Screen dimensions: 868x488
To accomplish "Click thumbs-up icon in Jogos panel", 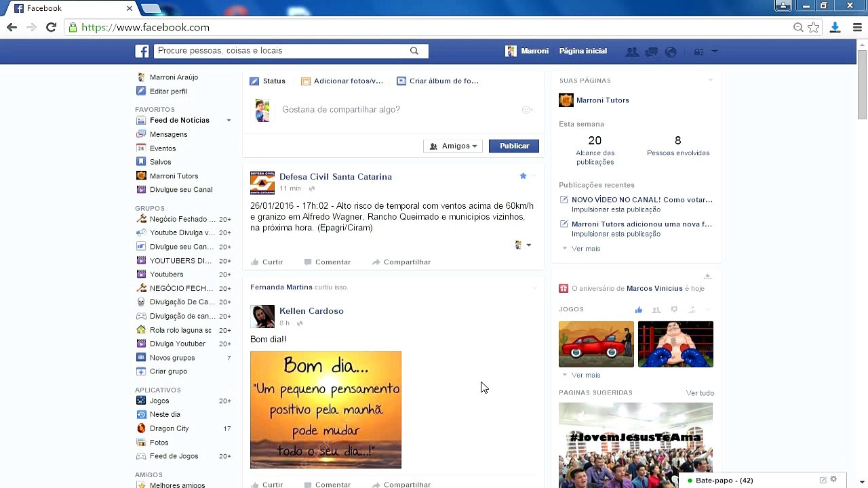I will 638,310.
